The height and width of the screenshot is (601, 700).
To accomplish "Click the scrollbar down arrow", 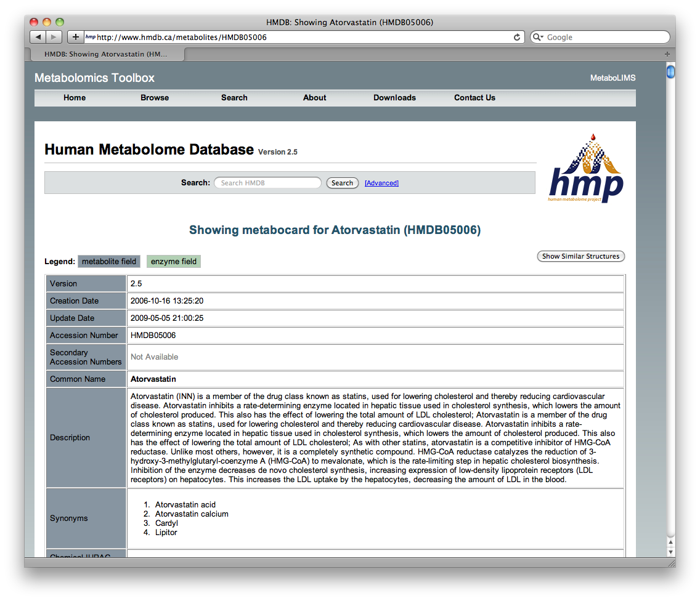I will [x=670, y=552].
